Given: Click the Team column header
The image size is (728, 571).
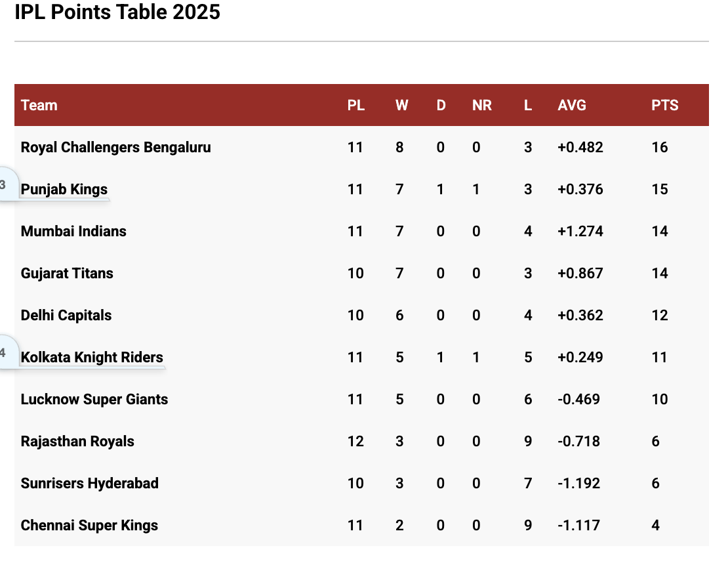Looking at the screenshot, I should click(39, 105).
